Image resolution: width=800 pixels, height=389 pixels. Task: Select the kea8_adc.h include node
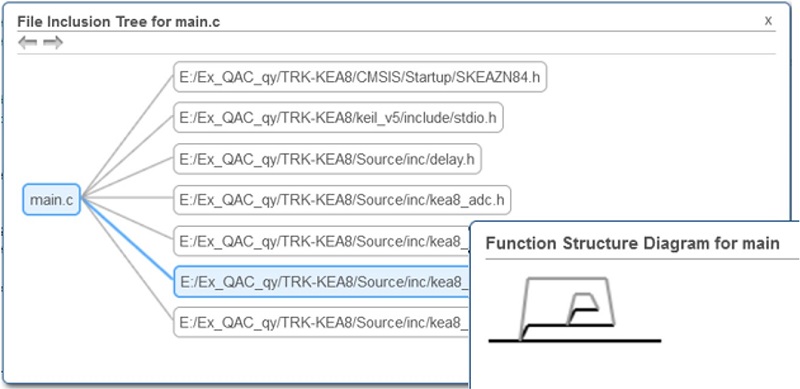342,200
